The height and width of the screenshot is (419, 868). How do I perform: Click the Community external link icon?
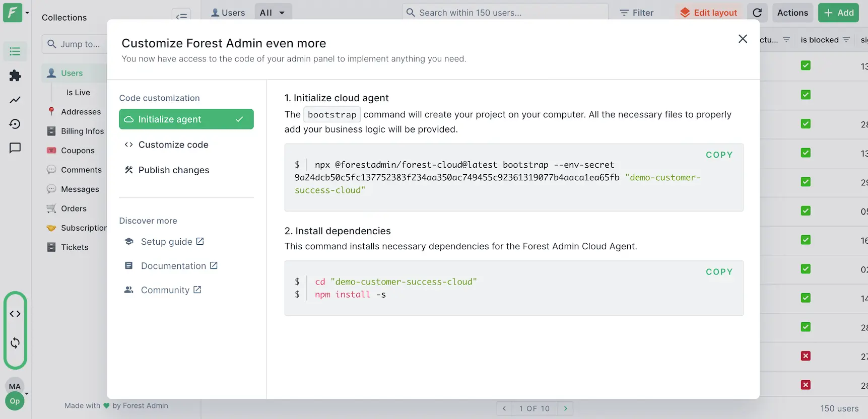pos(197,290)
